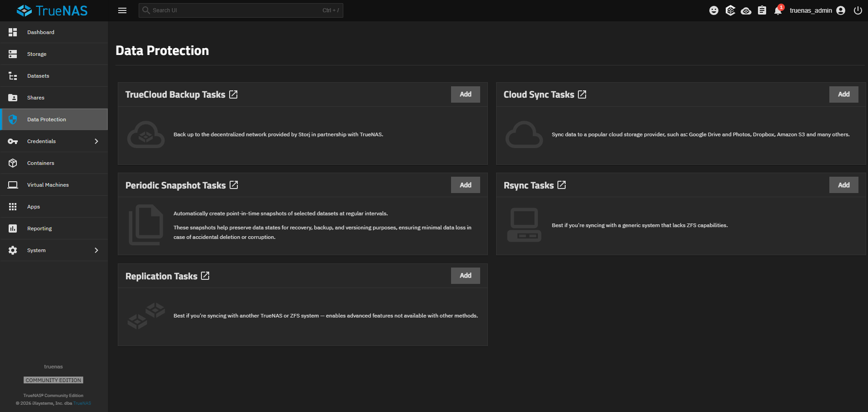Open the TrueCloud Backup Tasks title link
Image resolution: width=868 pixels, height=412 pixels.
[x=176, y=94]
